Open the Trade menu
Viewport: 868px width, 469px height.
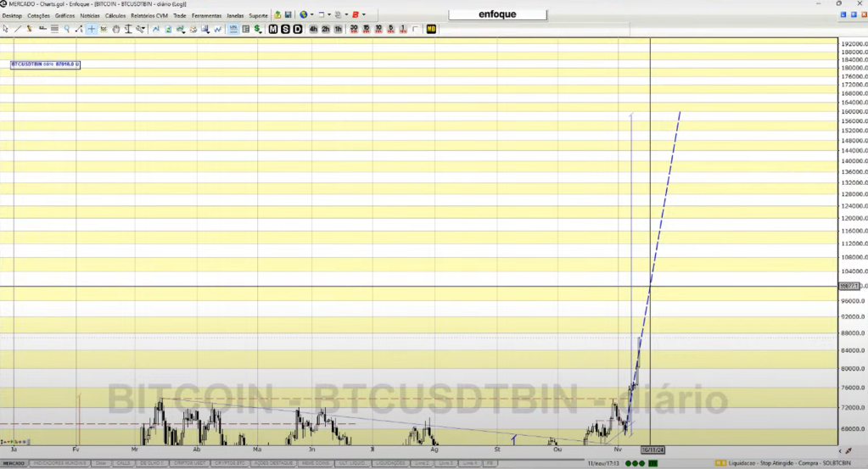click(x=179, y=15)
